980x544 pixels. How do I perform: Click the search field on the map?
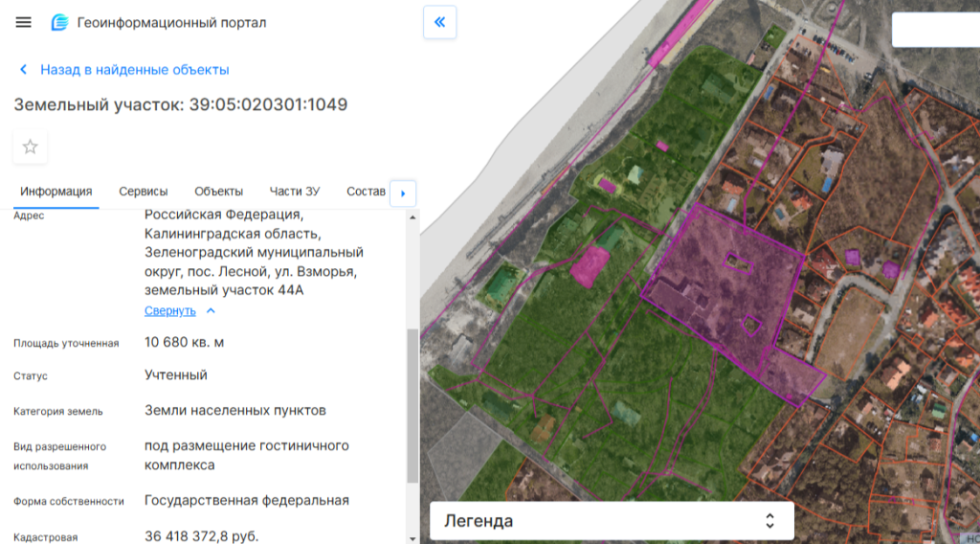935,30
